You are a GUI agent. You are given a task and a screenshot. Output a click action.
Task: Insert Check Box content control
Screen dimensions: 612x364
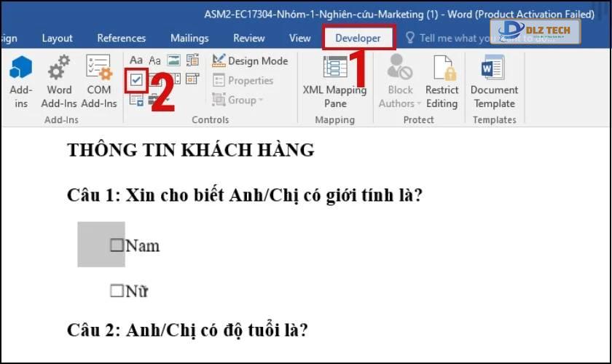coord(136,80)
